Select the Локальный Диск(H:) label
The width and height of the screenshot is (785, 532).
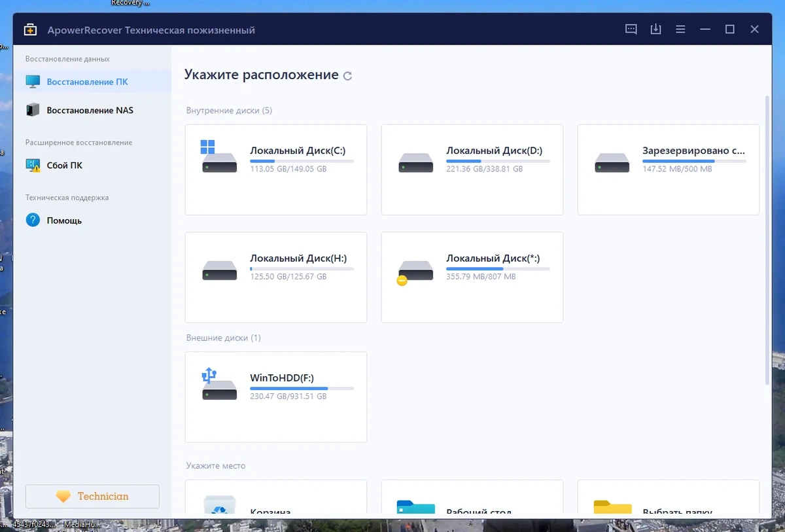[298, 258]
